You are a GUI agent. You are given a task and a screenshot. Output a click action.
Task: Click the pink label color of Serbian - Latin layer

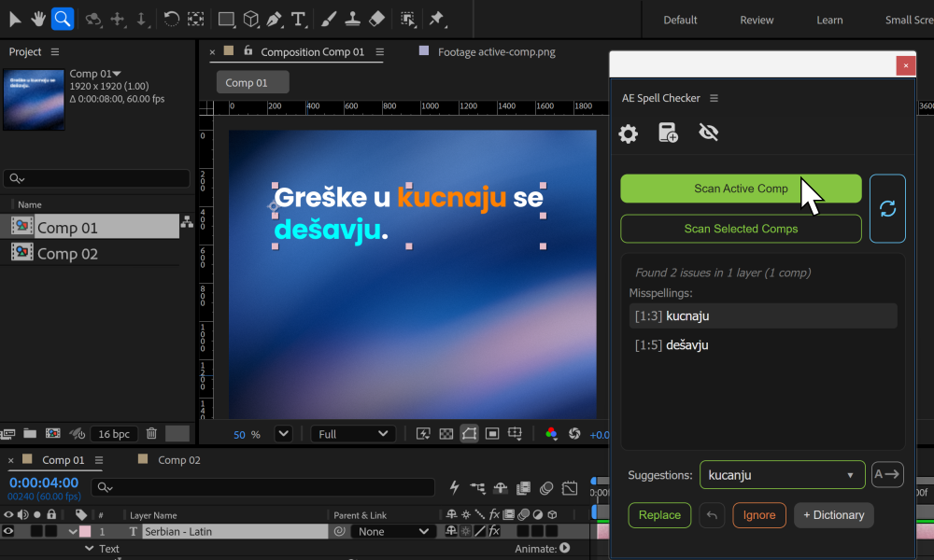click(85, 531)
